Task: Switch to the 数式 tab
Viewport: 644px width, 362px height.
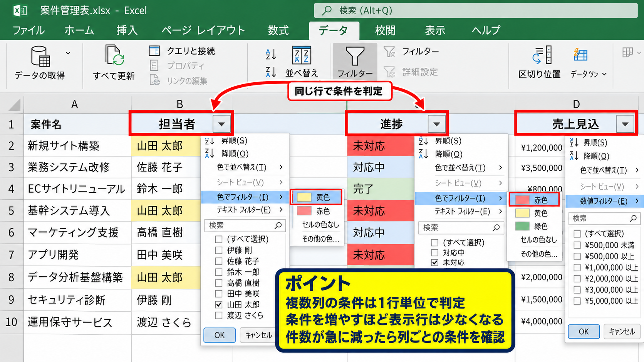Action: tap(278, 30)
